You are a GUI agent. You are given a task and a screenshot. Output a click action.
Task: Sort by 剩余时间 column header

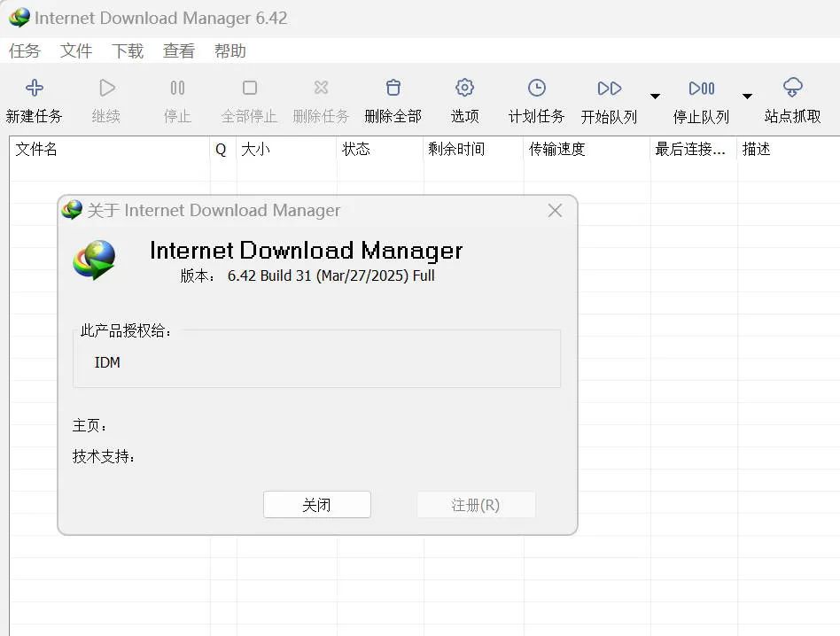coord(473,149)
